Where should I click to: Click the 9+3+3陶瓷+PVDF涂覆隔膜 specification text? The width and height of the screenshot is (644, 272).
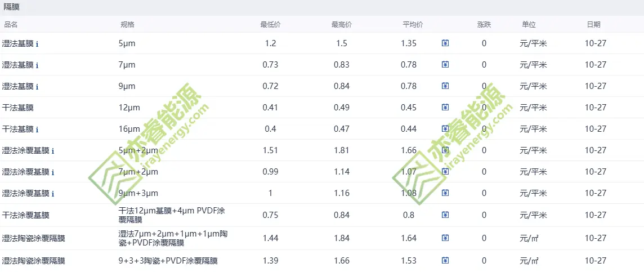tap(168, 261)
